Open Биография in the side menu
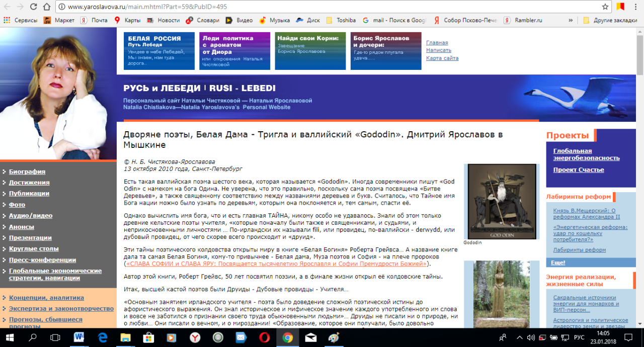This screenshot has width=644, height=347. pos(27,171)
